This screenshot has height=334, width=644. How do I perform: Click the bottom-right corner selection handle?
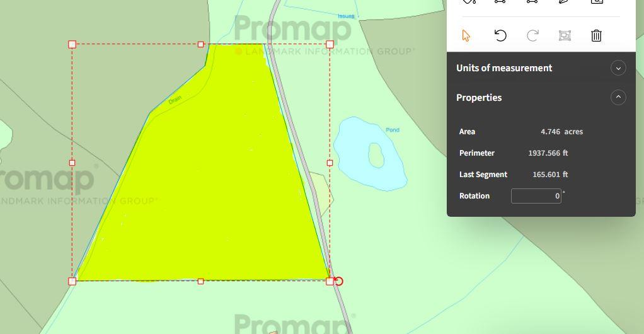330,281
